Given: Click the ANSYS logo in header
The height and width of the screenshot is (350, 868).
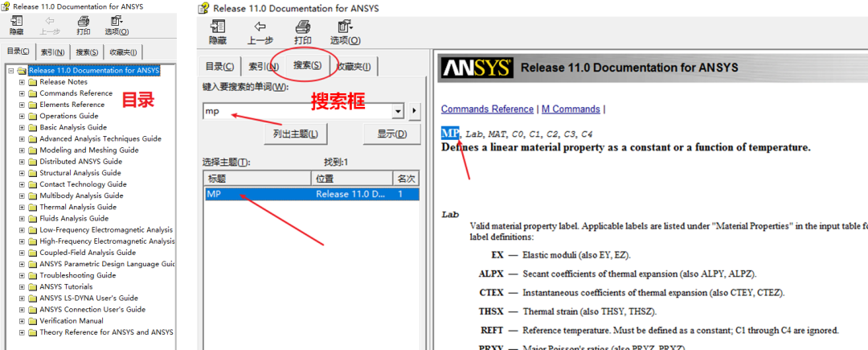Looking at the screenshot, I should 477,68.
